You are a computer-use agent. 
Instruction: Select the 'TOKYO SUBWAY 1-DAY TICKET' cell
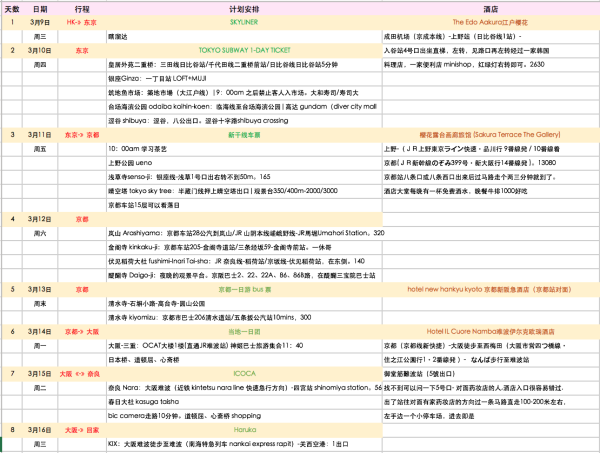click(244, 51)
